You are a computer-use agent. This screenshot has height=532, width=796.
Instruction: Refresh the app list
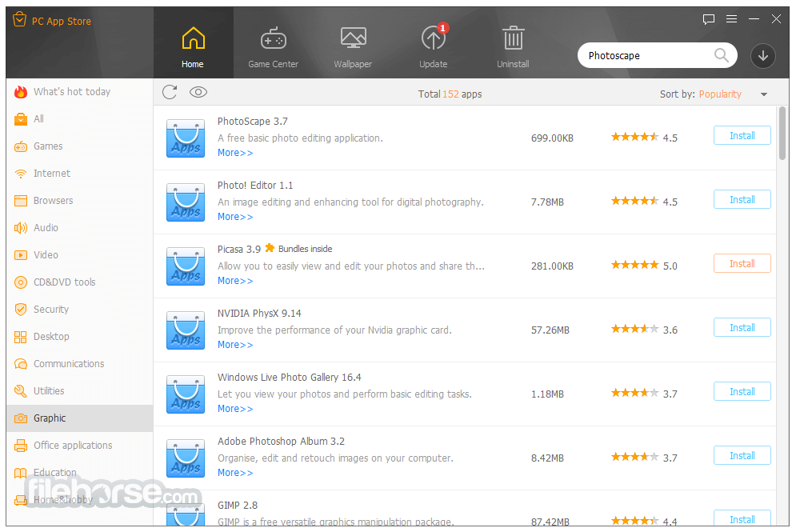coord(170,92)
